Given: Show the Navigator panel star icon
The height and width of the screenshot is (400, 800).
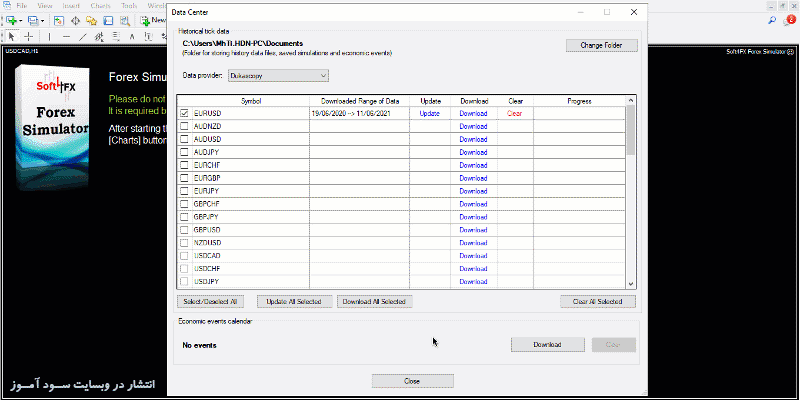Looking at the screenshot, I should [x=91, y=21].
